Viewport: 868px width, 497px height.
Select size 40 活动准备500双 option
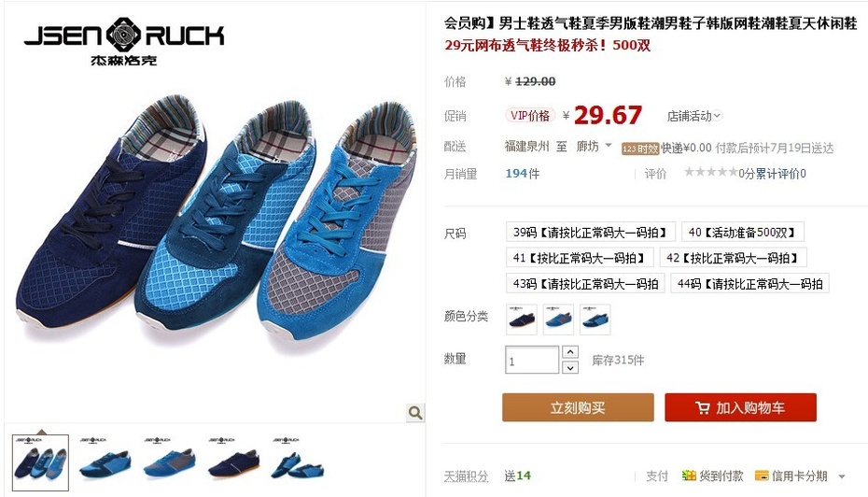tap(742, 233)
